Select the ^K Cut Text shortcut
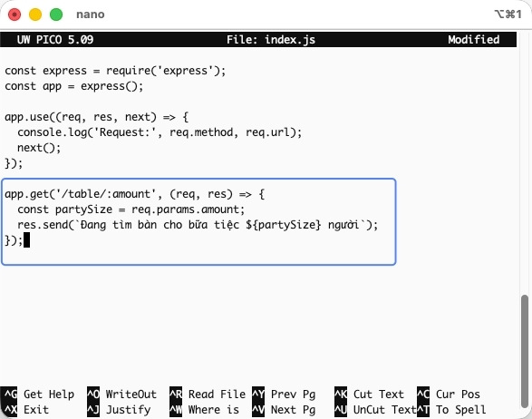Viewport: 532px width, 419px height. tap(369, 395)
